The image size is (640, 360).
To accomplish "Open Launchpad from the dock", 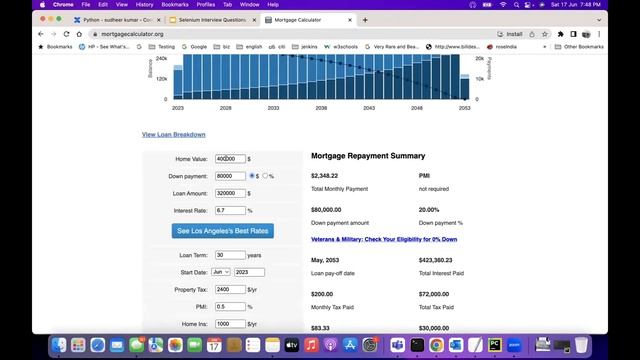I will (78, 345).
